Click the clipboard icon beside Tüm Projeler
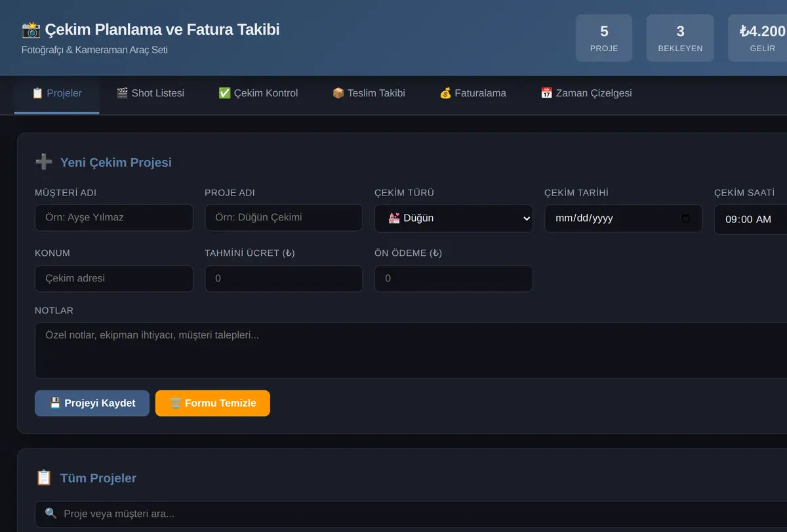 click(x=44, y=478)
